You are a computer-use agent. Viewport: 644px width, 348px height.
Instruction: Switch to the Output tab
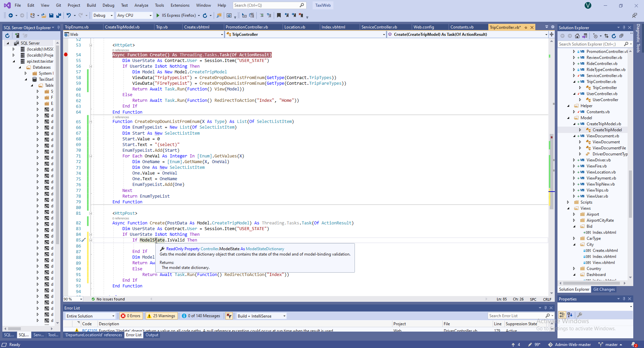coord(152,335)
